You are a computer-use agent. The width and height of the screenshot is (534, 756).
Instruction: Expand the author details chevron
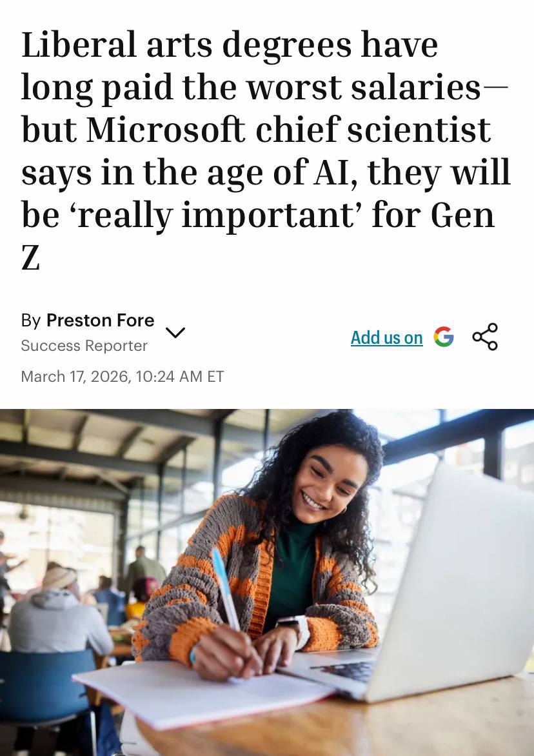[x=175, y=332]
